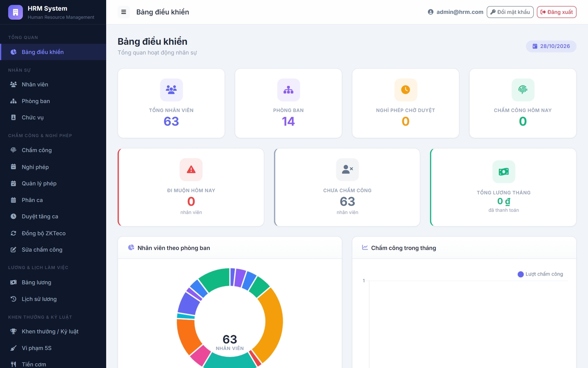Image resolution: width=588 pixels, height=368 pixels.
Task: Click the 63 nhân viên donut center label
Action: pos(230,342)
